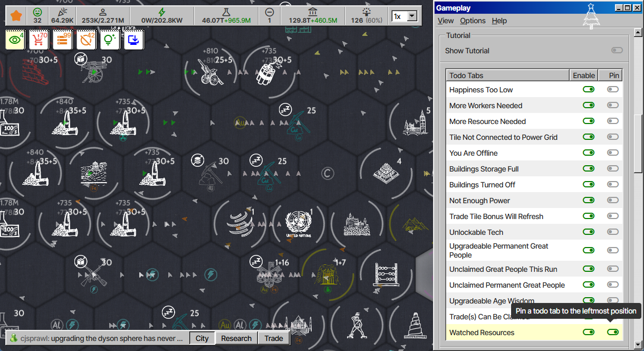
Task: Pin the Not Enough Power todo tab
Action: coord(612,201)
